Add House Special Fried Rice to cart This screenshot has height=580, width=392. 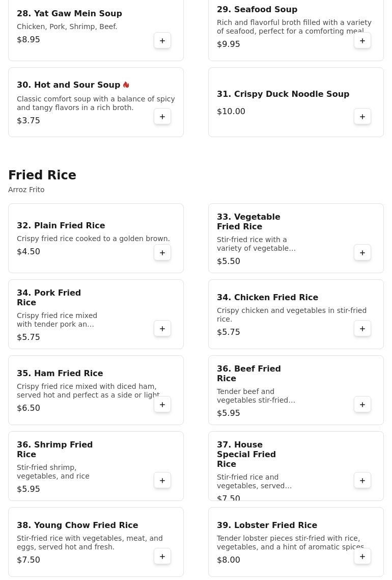(362, 481)
